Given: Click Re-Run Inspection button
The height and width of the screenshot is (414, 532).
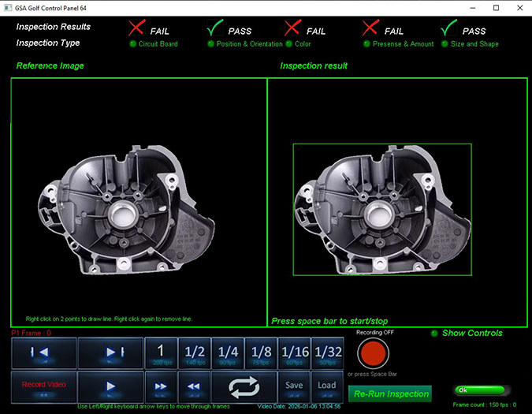Looking at the screenshot, I should point(390,393).
